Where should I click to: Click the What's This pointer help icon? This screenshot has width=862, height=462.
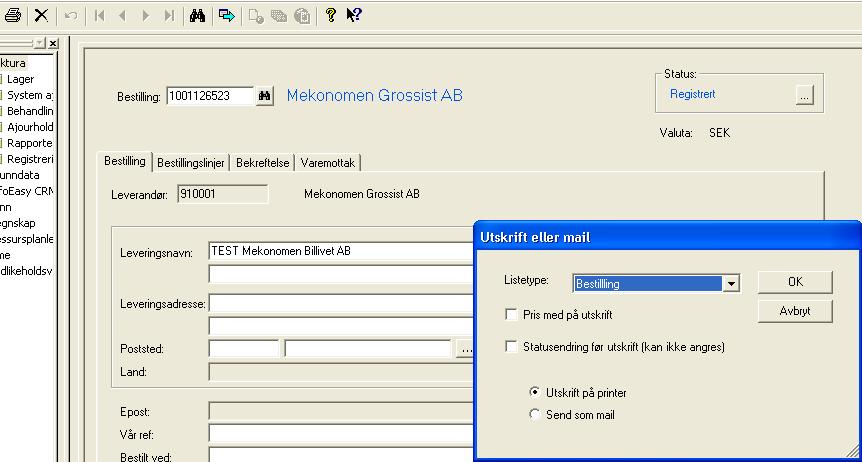coord(353,15)
